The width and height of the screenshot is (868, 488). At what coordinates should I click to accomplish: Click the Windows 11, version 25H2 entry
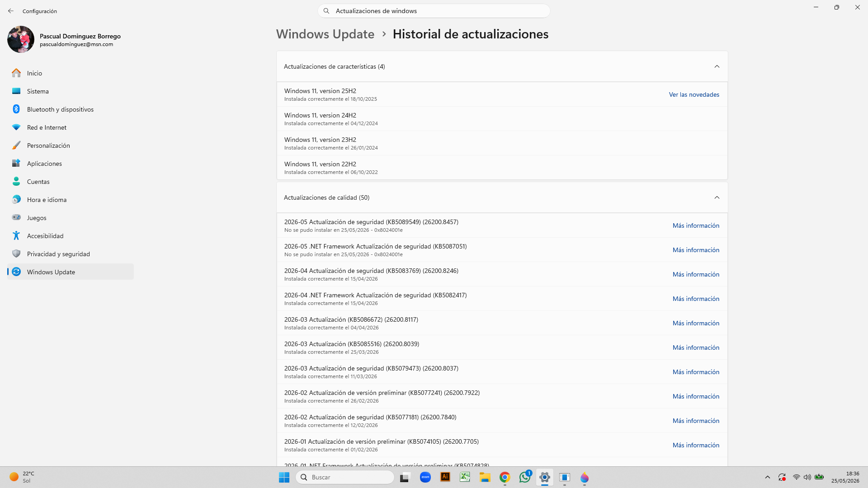[502, 94]
